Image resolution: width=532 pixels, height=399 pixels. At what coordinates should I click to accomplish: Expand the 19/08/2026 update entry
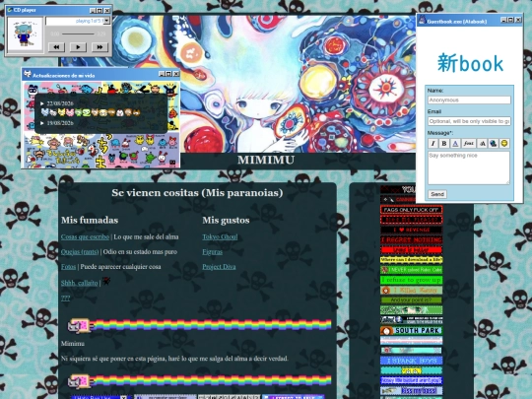(57, 123)
